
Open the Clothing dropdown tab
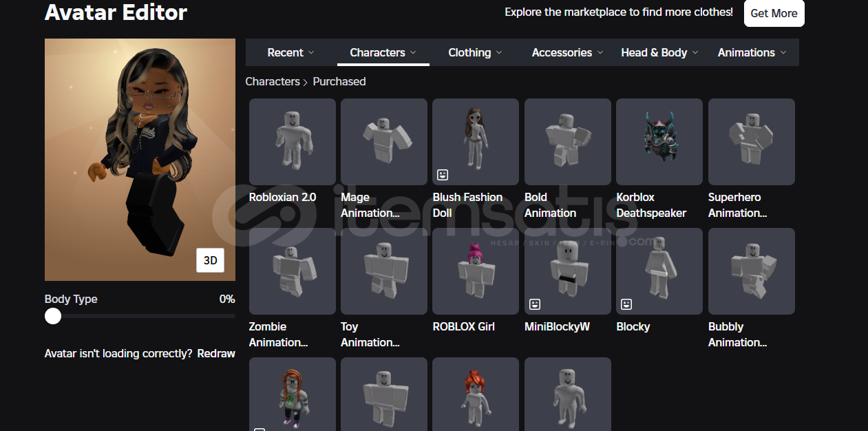tap(475, 52)
